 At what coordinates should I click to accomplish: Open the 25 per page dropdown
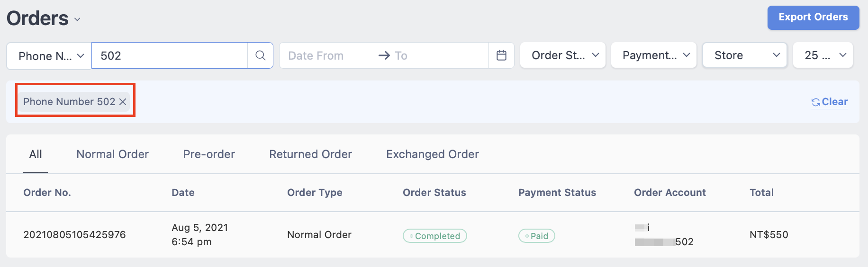point(823,55)
